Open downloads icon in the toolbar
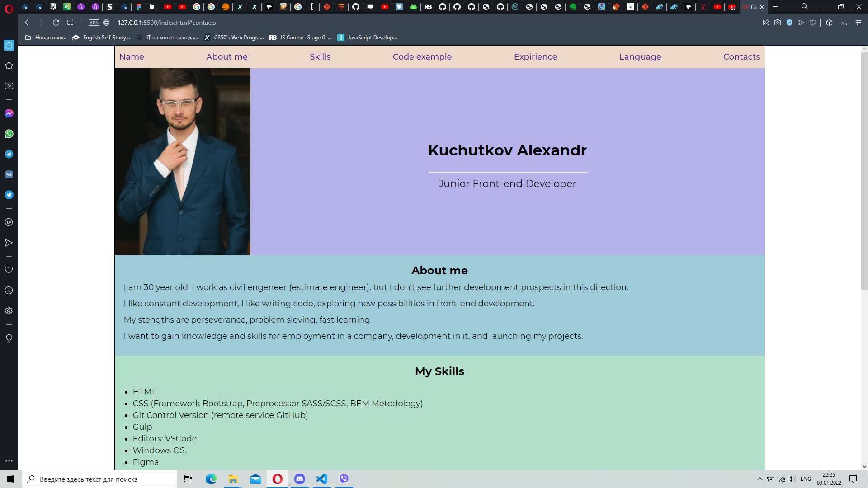The height and width of the screenshot is (488, 868). pyautogui.click(x=844, y=23)
